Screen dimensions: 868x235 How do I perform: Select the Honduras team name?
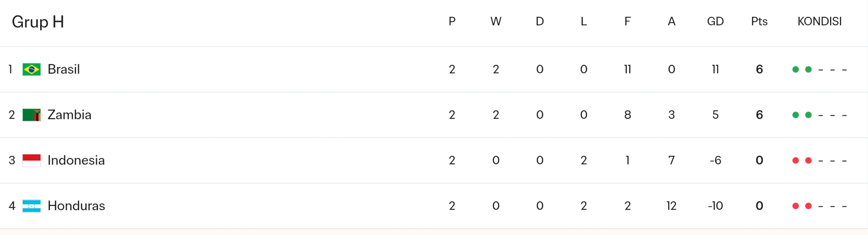coord(76,206)
